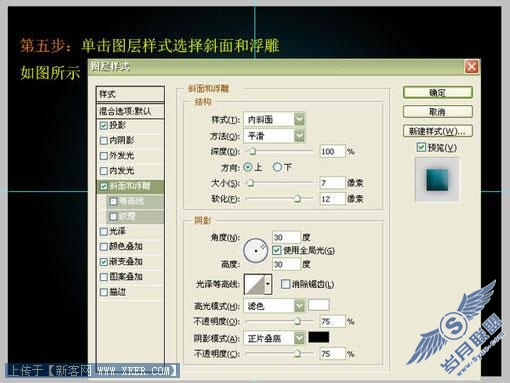510x383 pixels.
Task: Close the 图层样式 dialog
Action: pyautogui.click(x=471, y=67)
